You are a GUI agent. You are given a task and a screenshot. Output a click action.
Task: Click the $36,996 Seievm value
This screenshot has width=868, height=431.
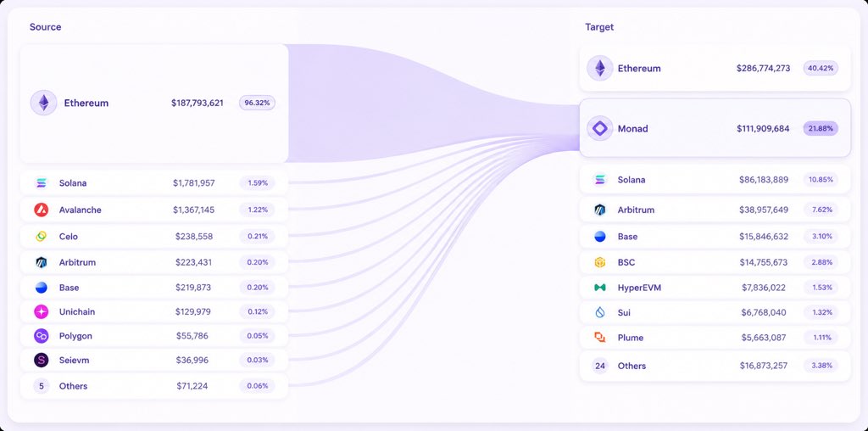tap(192, 360)
